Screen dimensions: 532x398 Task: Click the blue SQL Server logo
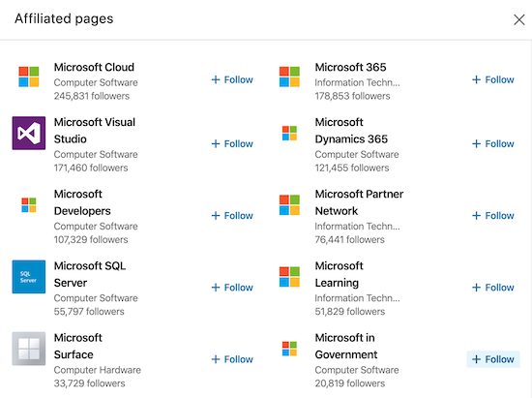click(x=29, y=277)
